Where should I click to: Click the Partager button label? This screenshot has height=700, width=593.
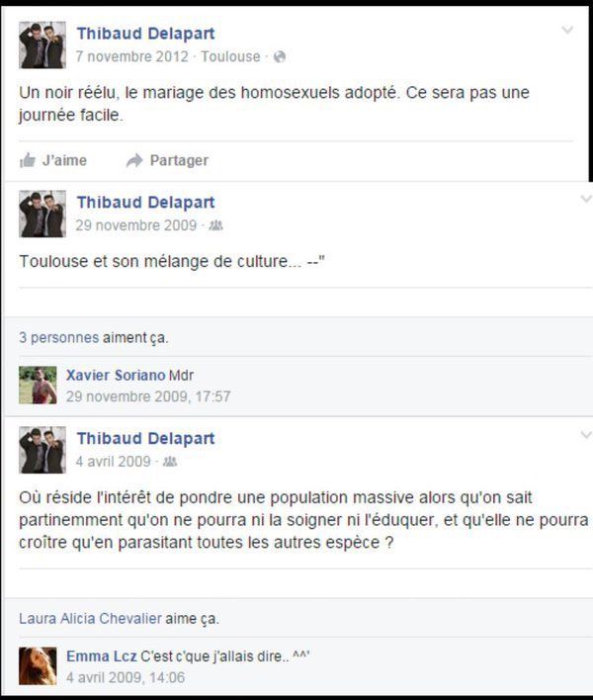click(x=179, y=160)
